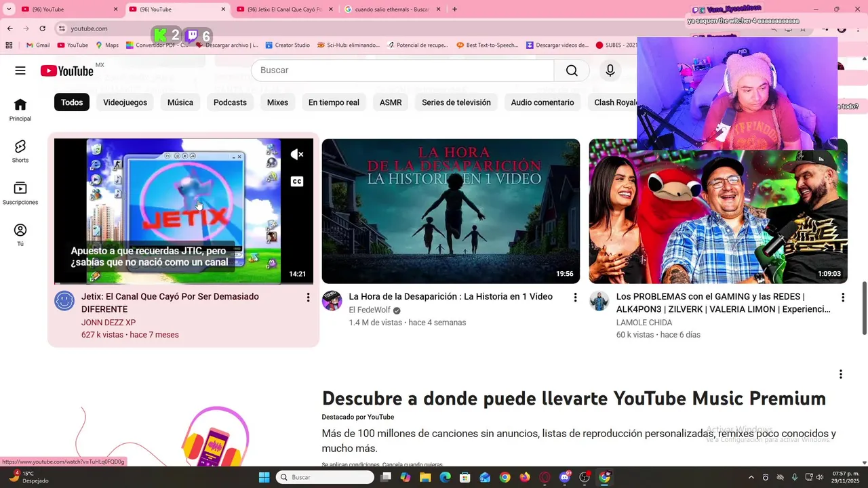Show hidden tray icons chevron
The height and width of the screenshot is (488, 868).
(x=751, y=477)
